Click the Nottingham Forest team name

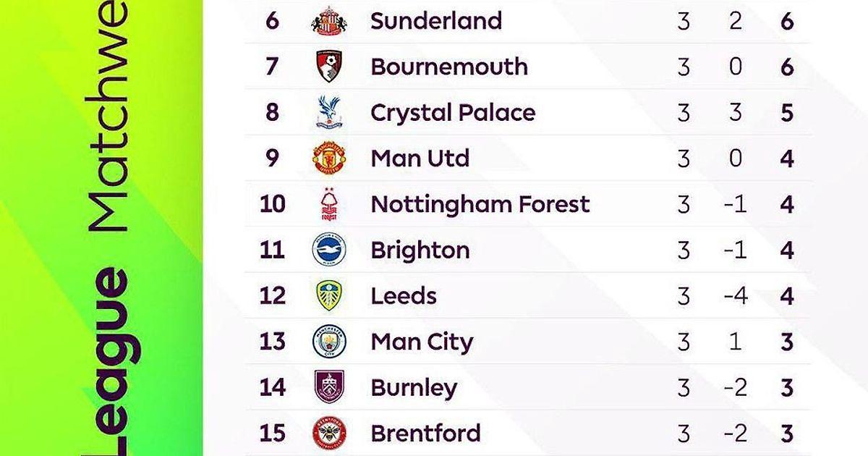click(480, 204)
